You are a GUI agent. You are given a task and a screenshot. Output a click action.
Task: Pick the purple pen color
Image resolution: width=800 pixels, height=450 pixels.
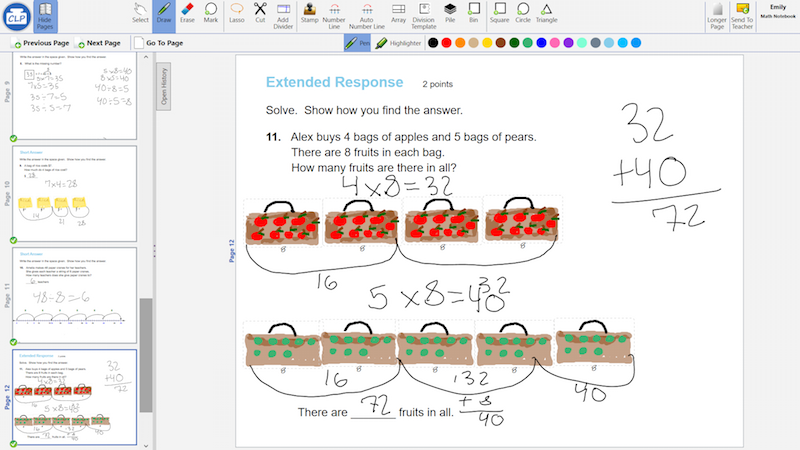click(x=568, y=43)
